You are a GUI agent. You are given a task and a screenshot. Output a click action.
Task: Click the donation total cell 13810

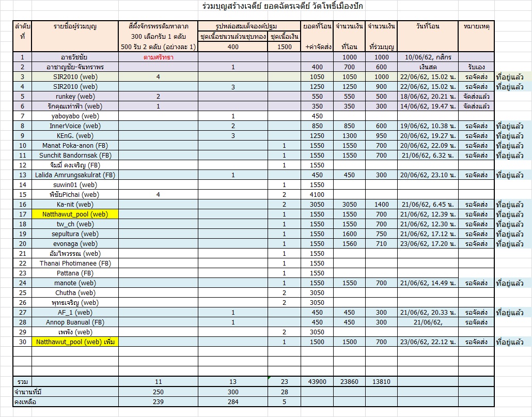[381, 381]
